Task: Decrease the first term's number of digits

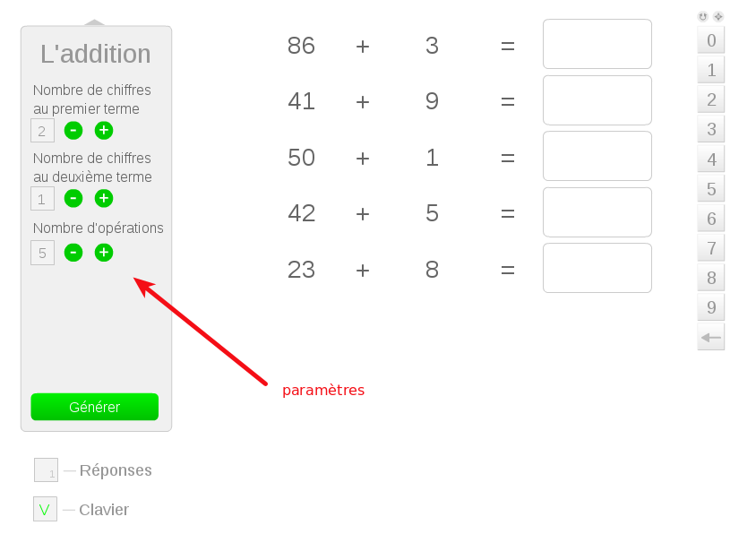Action: pyautogui.click(x=73, y=131)
